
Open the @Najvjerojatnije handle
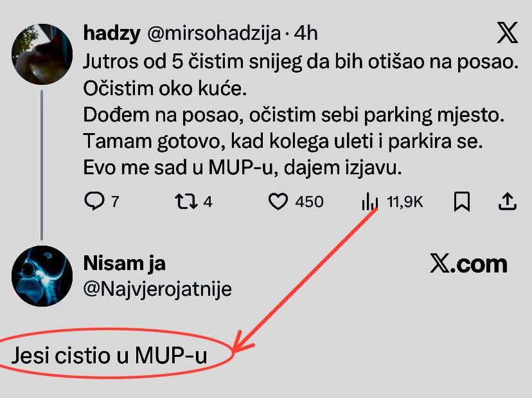tap(157, 289)
